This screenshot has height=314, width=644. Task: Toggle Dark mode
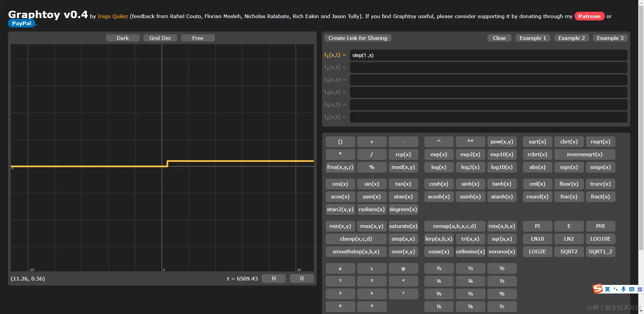[x=122, y=38]
